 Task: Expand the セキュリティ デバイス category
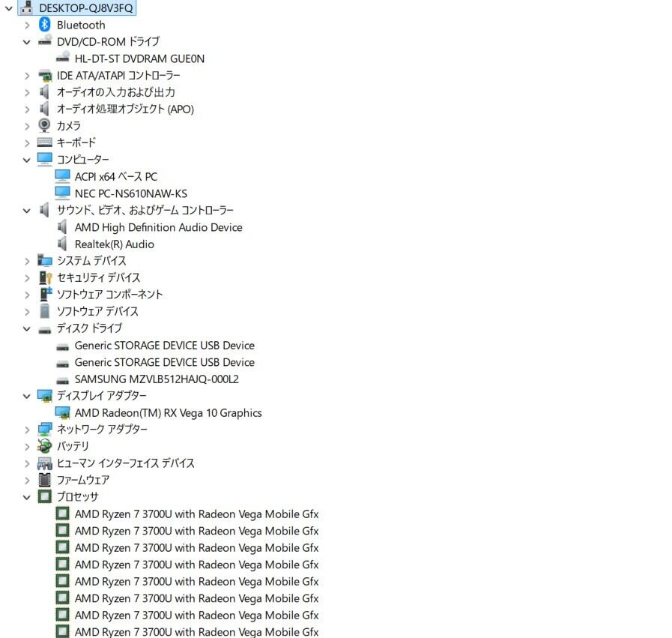[27, 278]
